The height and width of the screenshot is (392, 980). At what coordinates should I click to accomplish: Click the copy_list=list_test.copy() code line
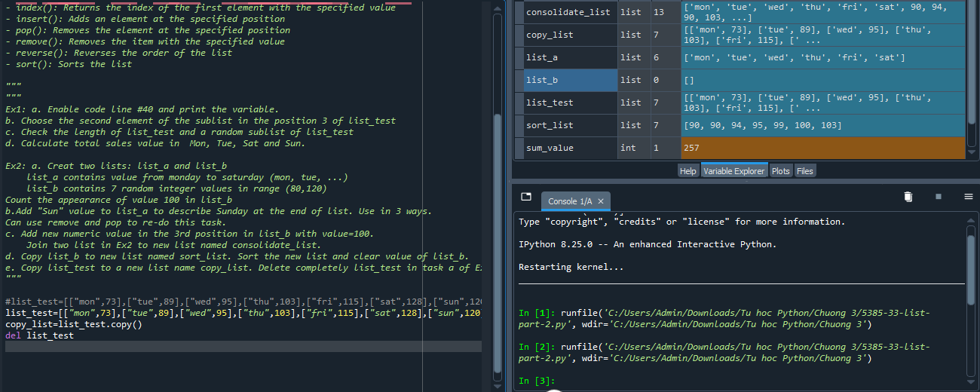[x=73, y=324]
